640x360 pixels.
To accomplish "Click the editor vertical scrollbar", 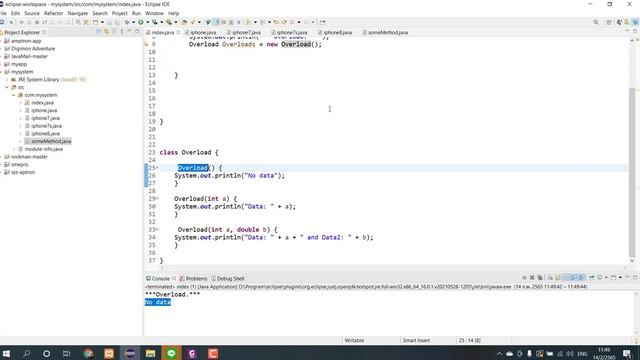I will pos(632,171).
